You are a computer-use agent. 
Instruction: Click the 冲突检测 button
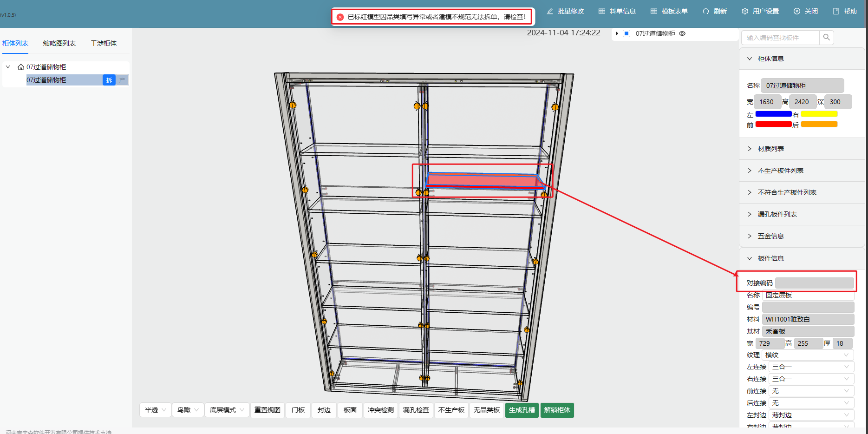pos(380,410)
